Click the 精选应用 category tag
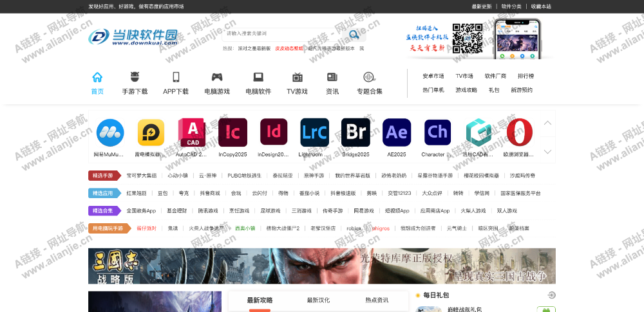The height and width of the screenshot is (312, 644). (x=104, y=194)
